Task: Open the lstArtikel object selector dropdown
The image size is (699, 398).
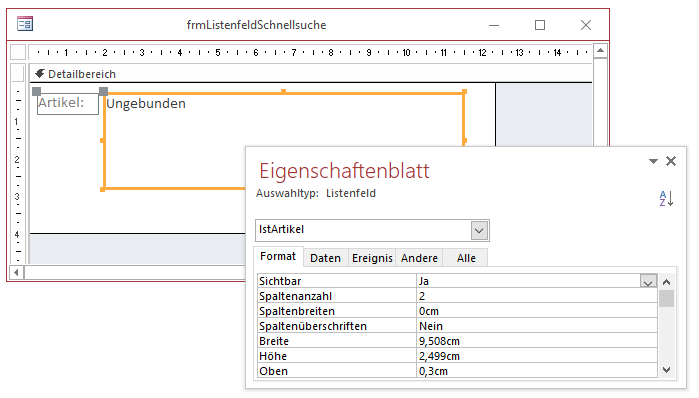Action: coord(479,230)
